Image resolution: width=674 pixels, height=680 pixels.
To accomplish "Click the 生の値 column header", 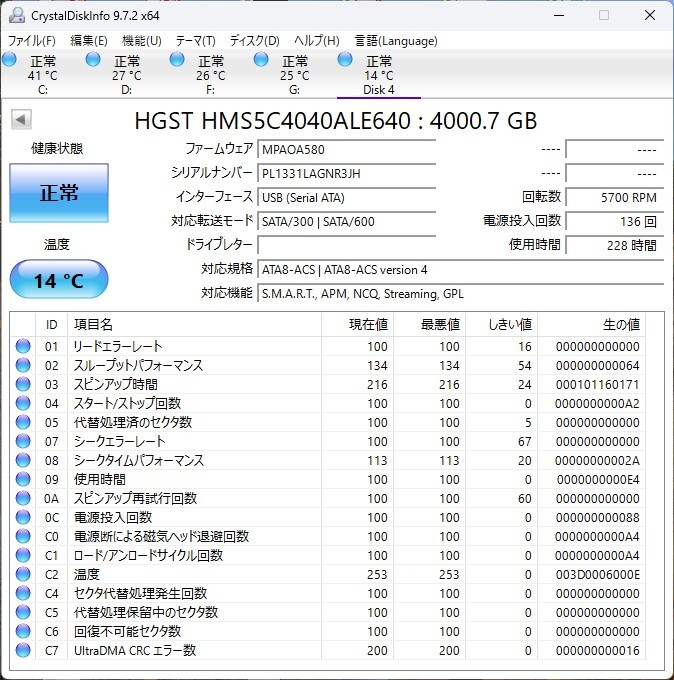I will pos(591,324).
